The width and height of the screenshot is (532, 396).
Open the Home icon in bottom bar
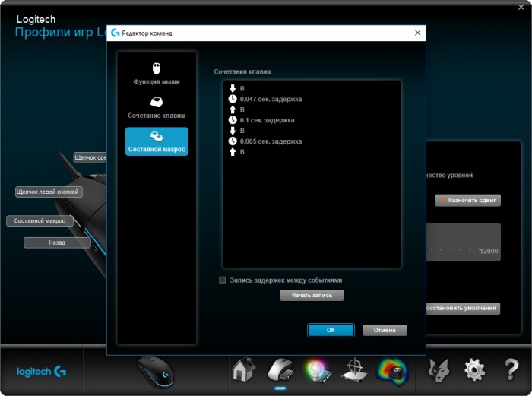(x=244, y=369)
